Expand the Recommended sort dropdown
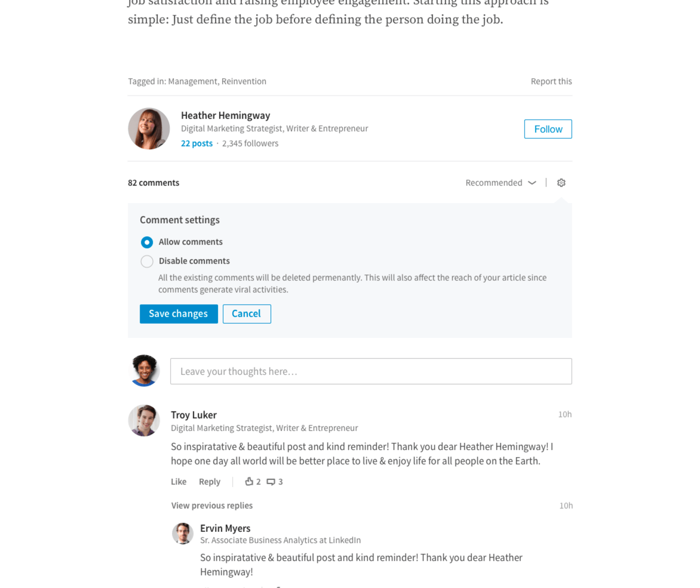The width and height of the screenshot is (700, 588). (501, 183)
